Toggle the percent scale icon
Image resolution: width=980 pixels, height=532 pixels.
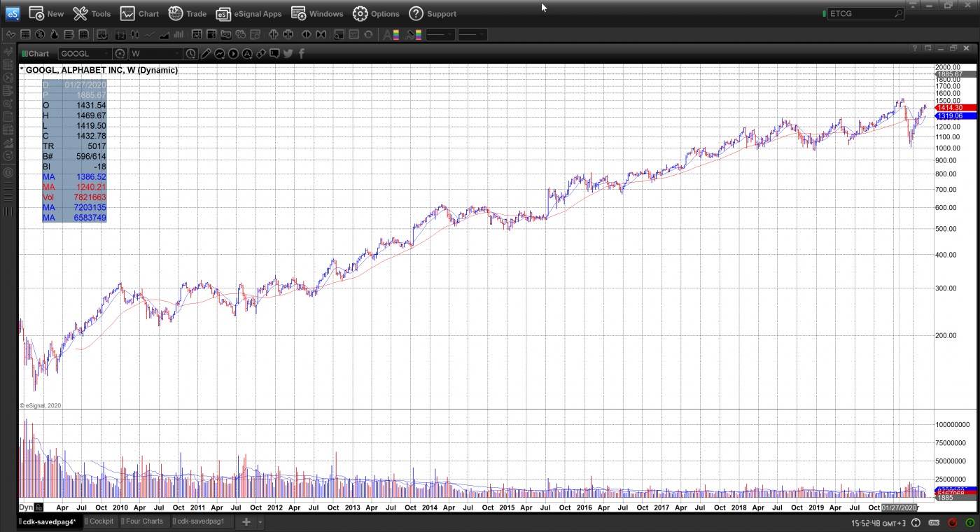[240, 34]
